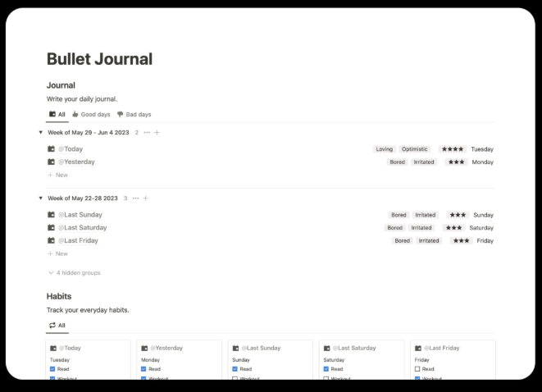Click + New under the May 22-28 week
542x392 pixels.
point(57,253)
